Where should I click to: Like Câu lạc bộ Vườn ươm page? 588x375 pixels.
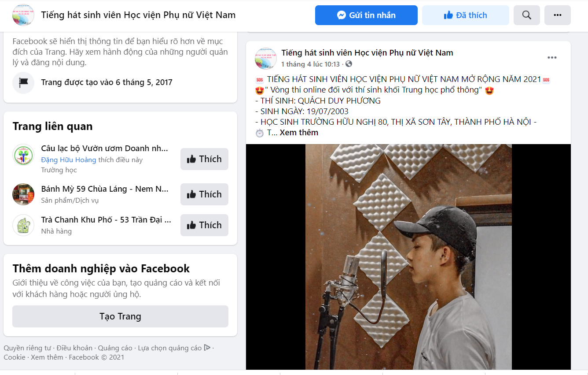click(x=204, y=159)
